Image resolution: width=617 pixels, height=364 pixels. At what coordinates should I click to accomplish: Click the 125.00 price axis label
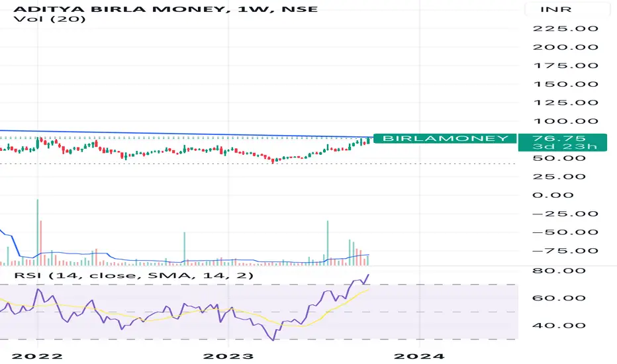point(565,103)
